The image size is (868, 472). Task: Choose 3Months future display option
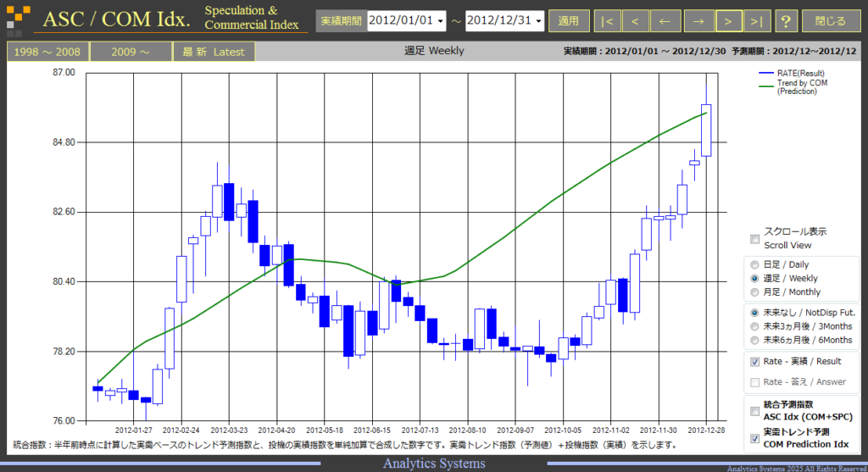(x=754, y=326)
